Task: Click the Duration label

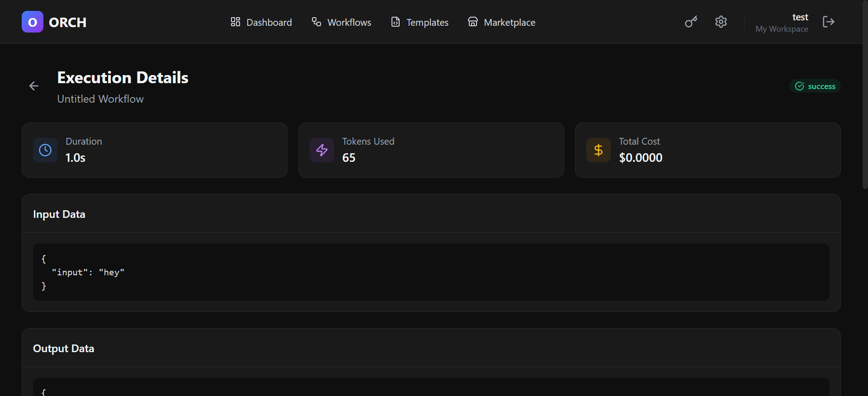Action: coord(84,141)
